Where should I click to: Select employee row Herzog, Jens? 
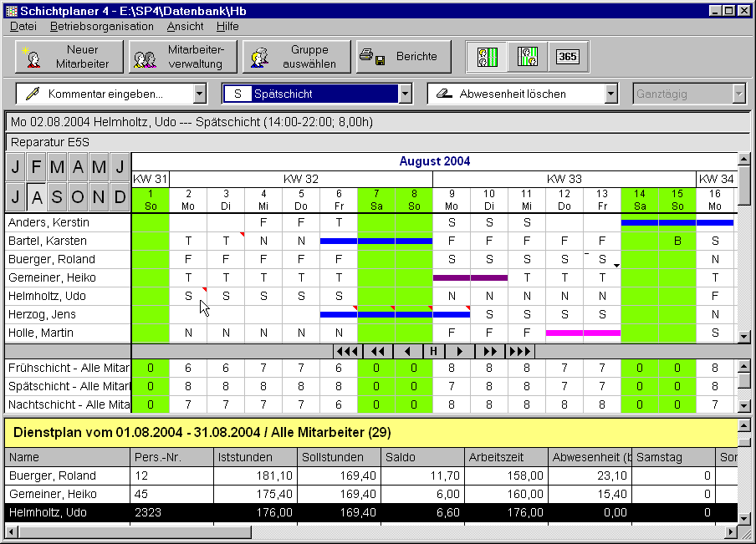68,314
